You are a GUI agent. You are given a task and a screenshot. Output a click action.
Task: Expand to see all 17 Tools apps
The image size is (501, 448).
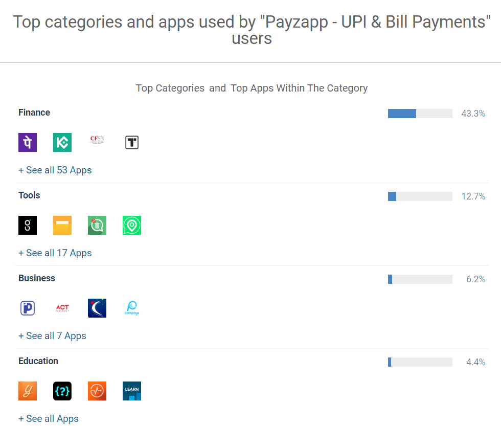55,253
